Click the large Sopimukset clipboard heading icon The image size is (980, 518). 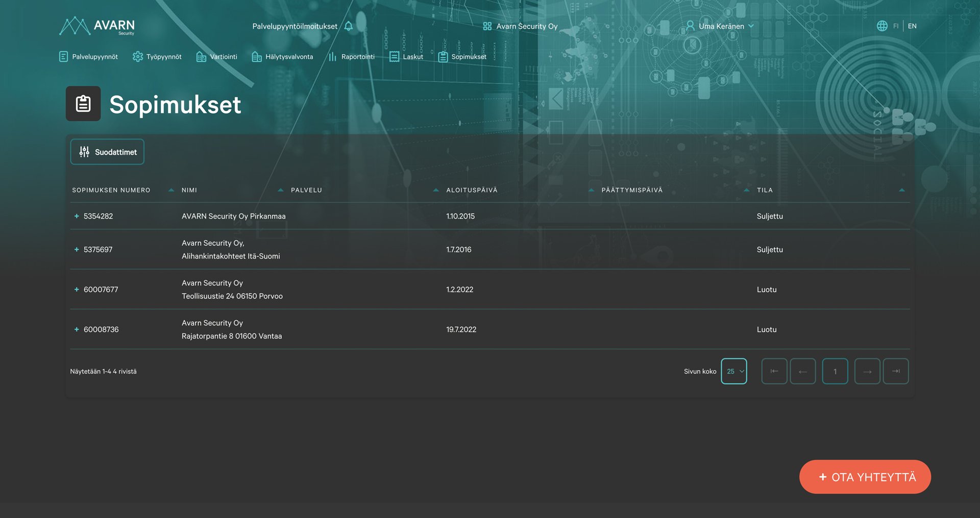tap(83, 104)
